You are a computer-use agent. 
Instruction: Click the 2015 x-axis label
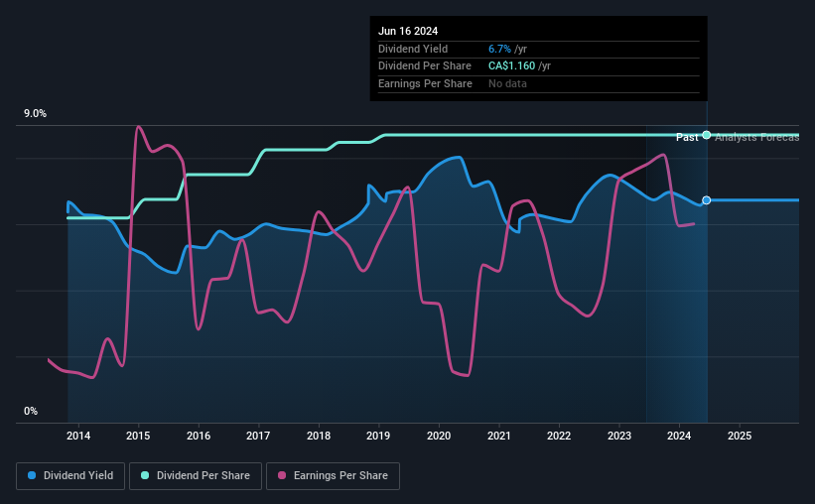click(x=138, y=436)
